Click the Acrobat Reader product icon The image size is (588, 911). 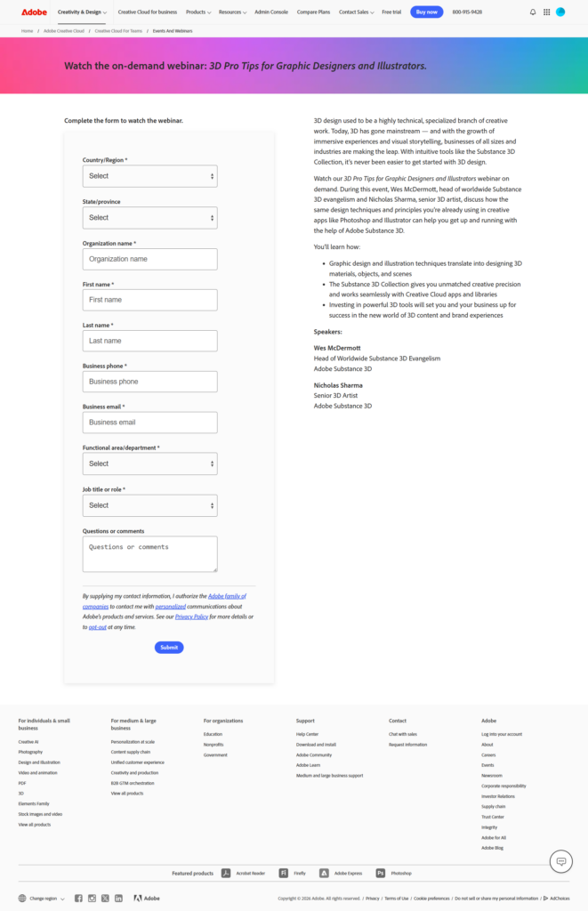[226, 874]
